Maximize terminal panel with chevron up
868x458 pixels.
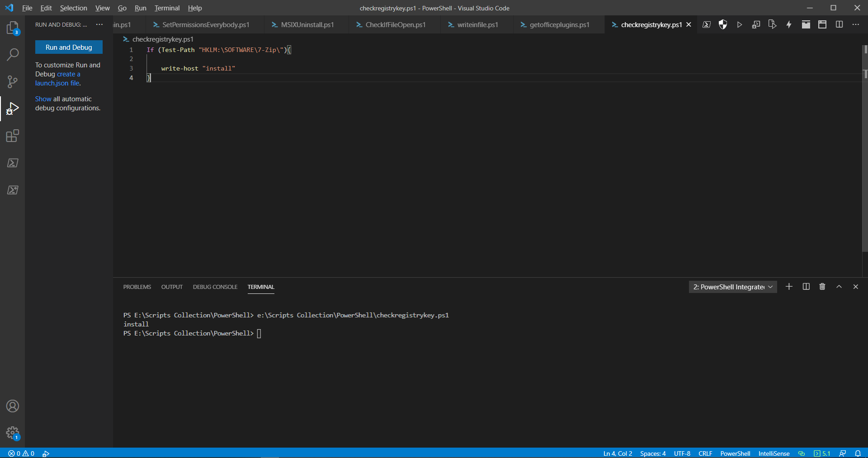839,287
